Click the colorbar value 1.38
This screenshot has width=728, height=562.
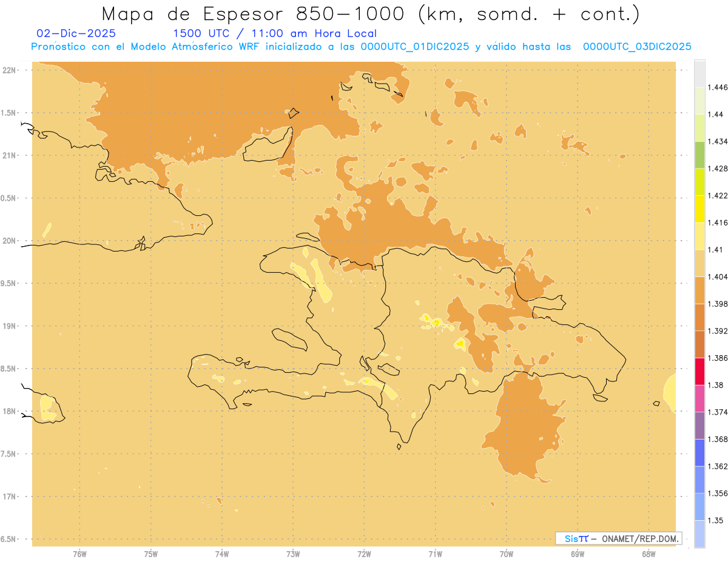(716, 385)
